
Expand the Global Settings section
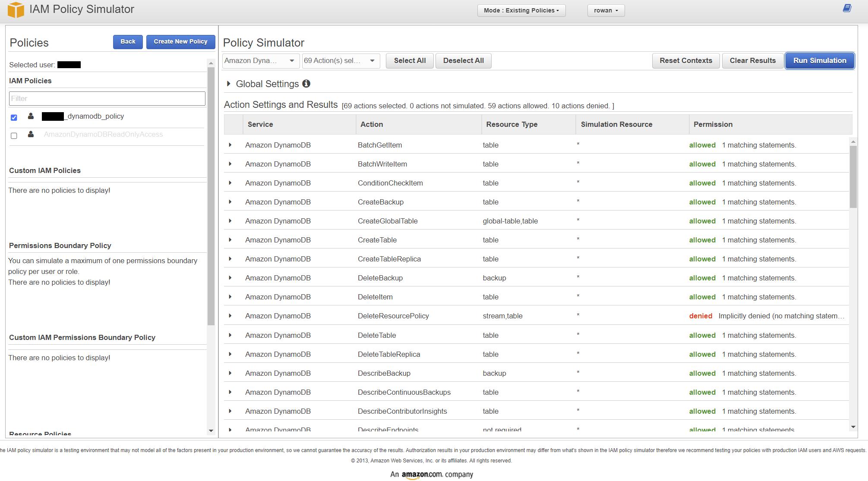(x=229, y=84)
